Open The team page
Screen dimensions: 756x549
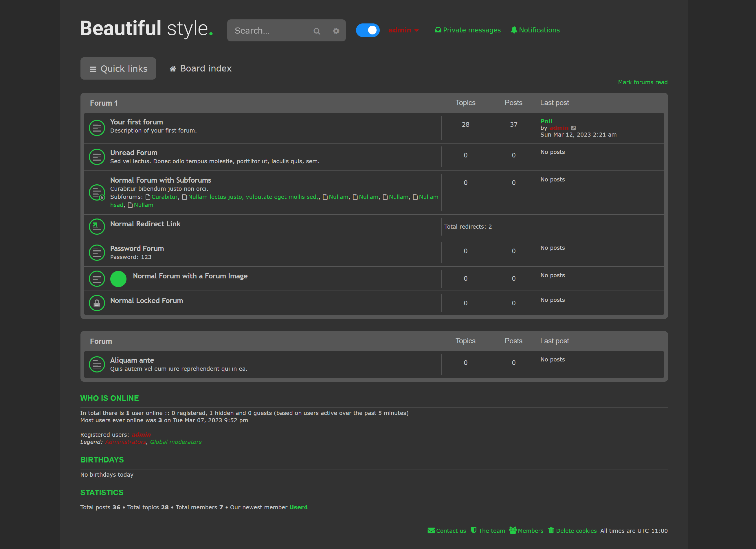coord(488,531)
